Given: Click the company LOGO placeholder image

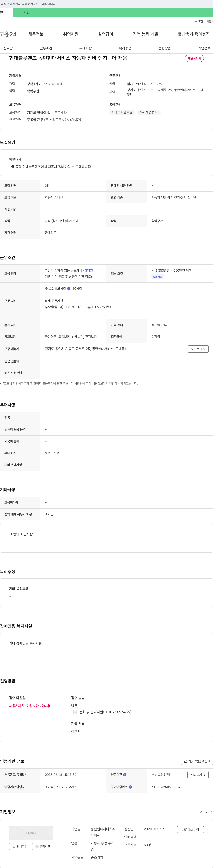Looking at the screenshot, I should coord(31,833).
